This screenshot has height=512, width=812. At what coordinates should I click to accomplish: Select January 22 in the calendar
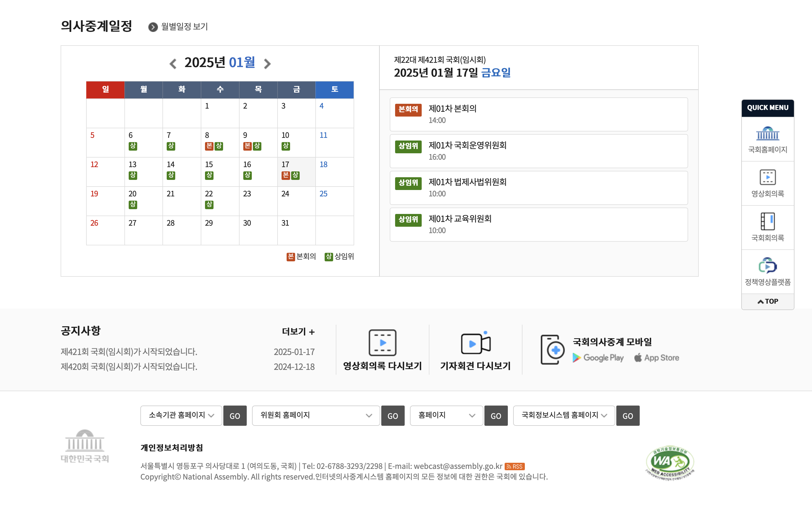click(x=209, y=194)
